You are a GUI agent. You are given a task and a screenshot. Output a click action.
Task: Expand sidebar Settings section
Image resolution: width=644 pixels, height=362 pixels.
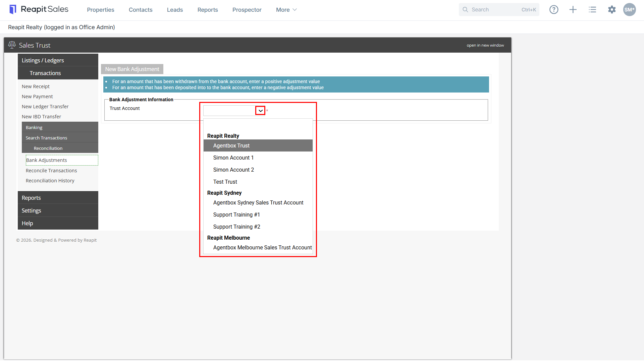point(58,210)
